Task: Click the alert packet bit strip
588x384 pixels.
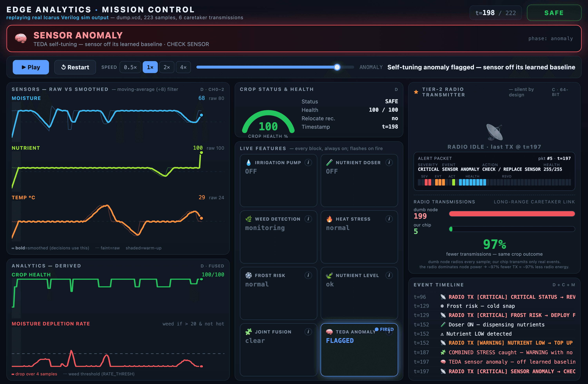Action: tap(494, 182)
